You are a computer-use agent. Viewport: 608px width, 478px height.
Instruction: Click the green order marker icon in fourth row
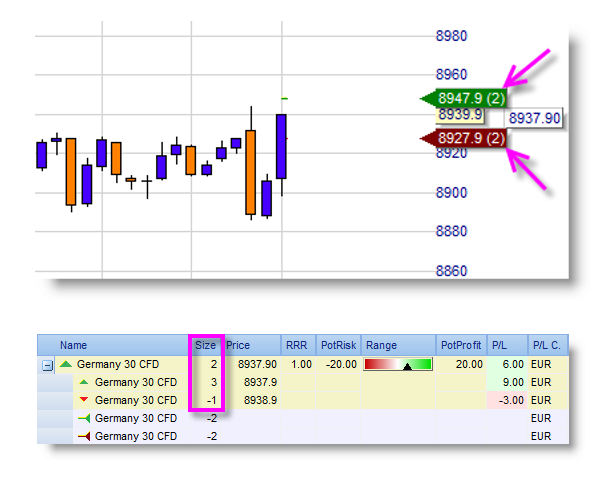coord(84,418)
